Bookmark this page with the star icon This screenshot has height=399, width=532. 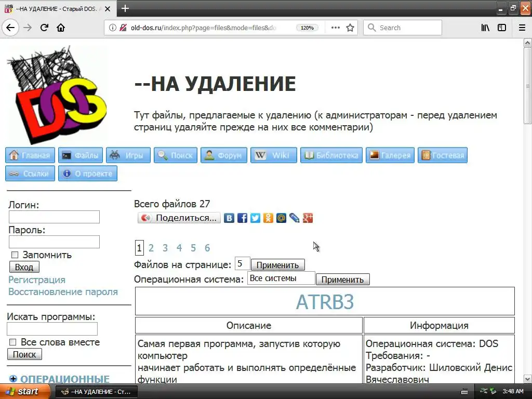click(350, 28)
